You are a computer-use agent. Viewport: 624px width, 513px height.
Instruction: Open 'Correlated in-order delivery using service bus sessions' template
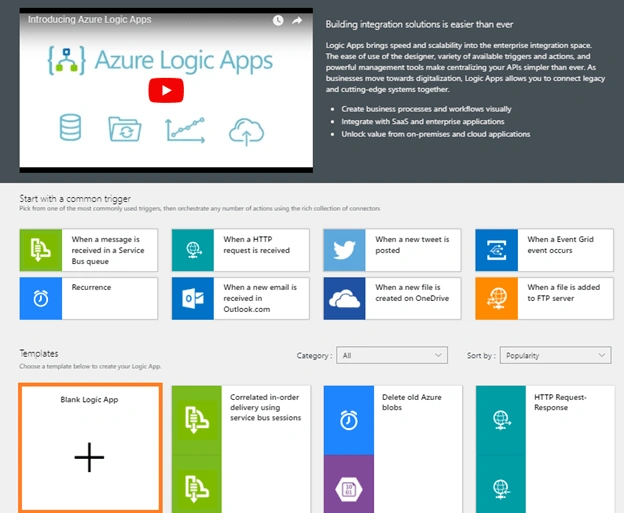click(265, 407)
